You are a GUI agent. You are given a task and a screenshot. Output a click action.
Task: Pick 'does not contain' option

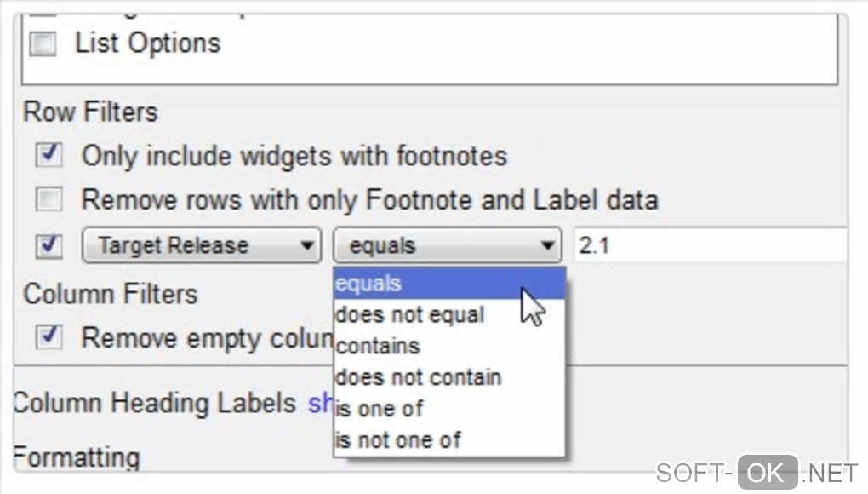click(x=418, y=377)
